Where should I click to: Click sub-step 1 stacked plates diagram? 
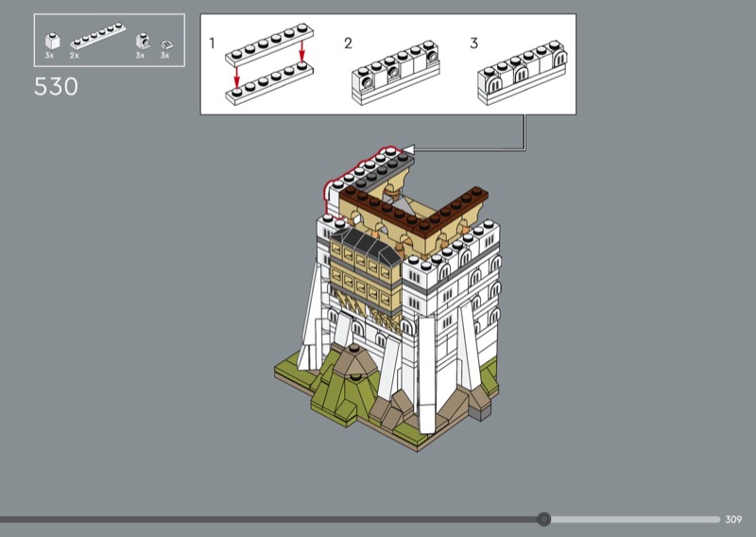[268, 69]
